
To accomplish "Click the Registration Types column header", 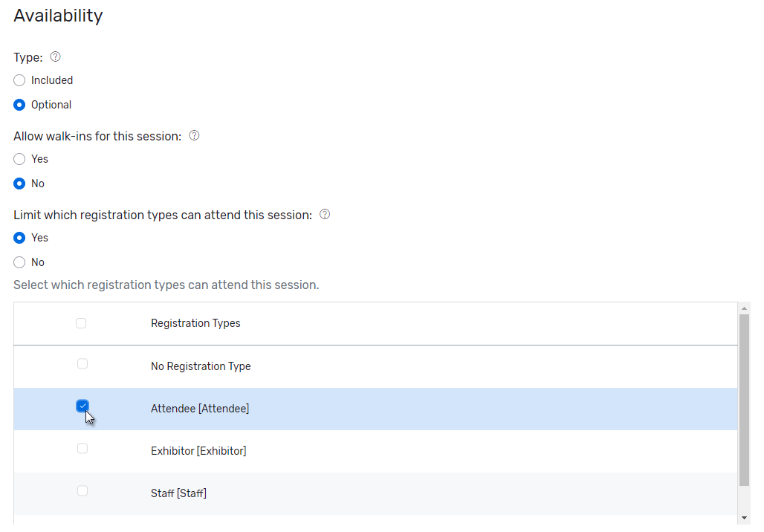I will [x=195, y=323].
